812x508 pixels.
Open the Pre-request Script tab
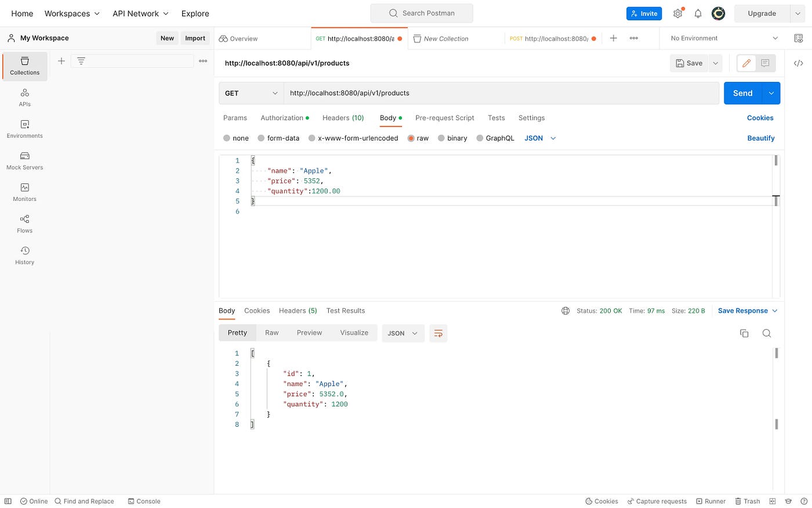point(445,118)
